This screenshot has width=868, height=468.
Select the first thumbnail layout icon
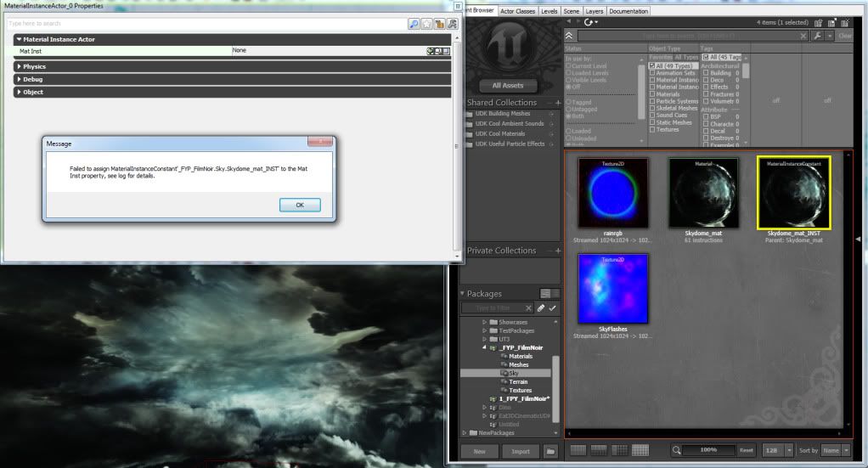[x=578, y=450]
